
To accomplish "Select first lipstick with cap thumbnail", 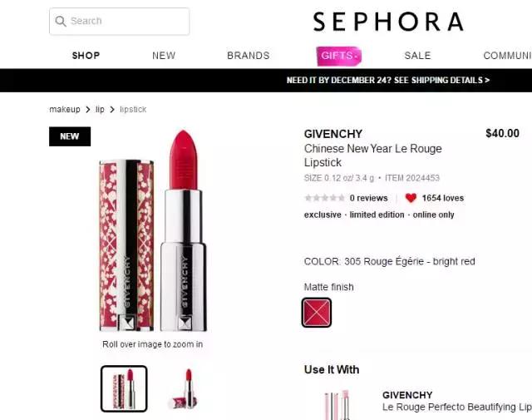I will (x=124, y=388).
